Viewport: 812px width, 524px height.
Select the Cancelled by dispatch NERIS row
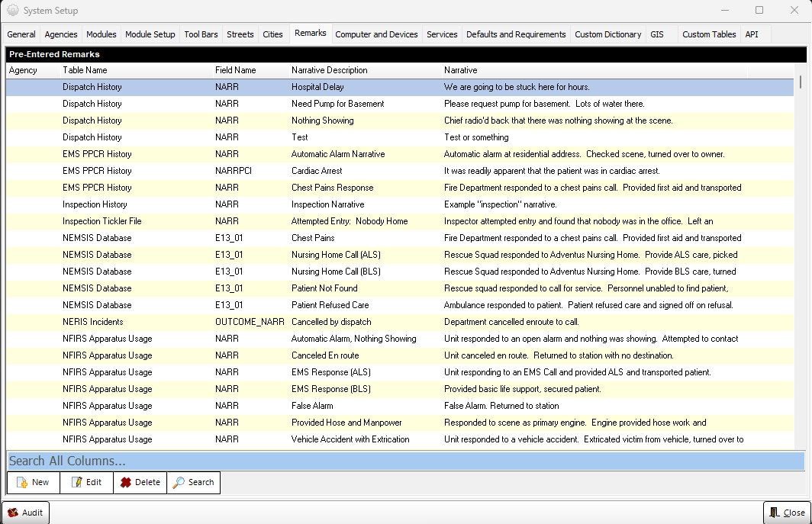click(x=400, y=322)
